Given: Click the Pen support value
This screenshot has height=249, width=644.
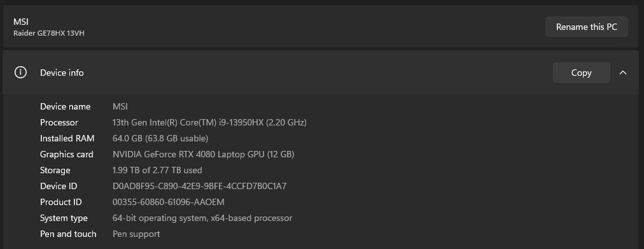Looking at the screenshot, I should point(136,234).
